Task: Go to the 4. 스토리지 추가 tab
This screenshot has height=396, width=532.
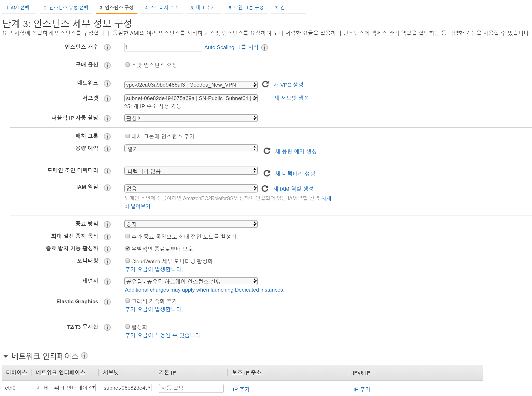Action: pyautogui.click(x=162, y=8)
